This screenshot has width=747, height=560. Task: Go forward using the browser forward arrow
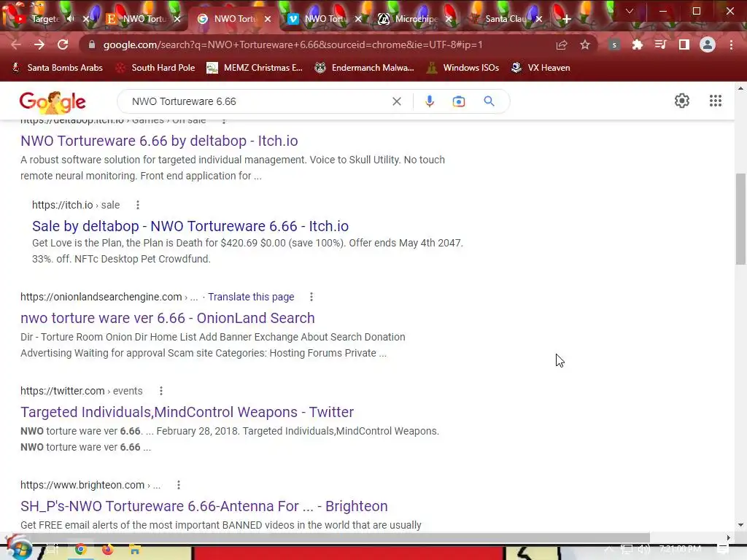(x=39, y=44)
